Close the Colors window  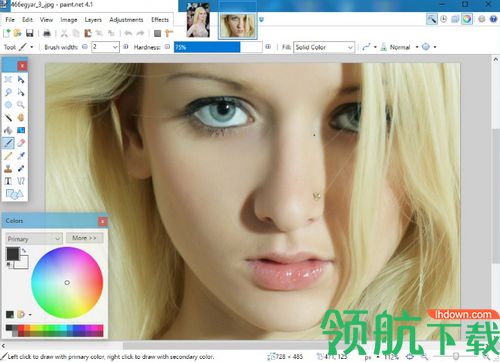coord(103,221)
